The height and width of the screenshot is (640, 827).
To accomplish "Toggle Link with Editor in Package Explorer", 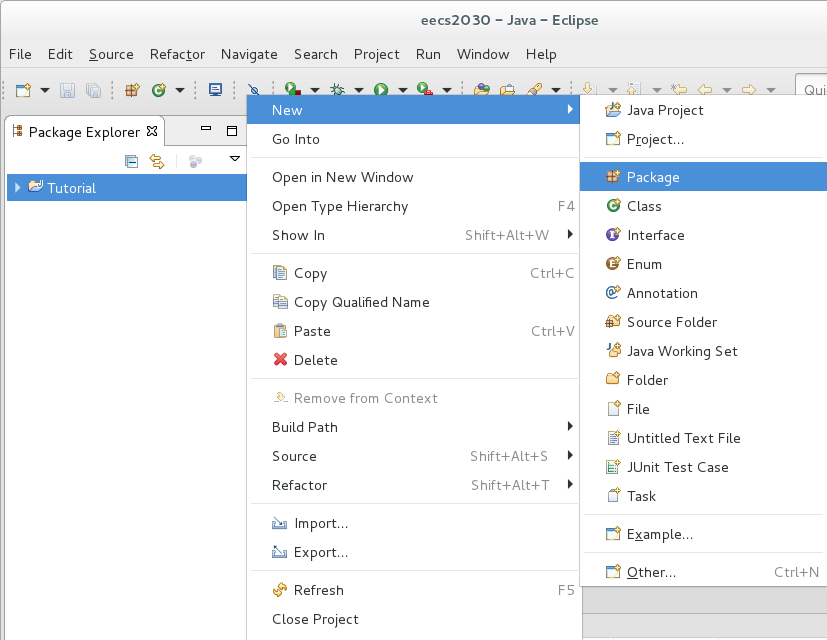I will click(157, 161).
